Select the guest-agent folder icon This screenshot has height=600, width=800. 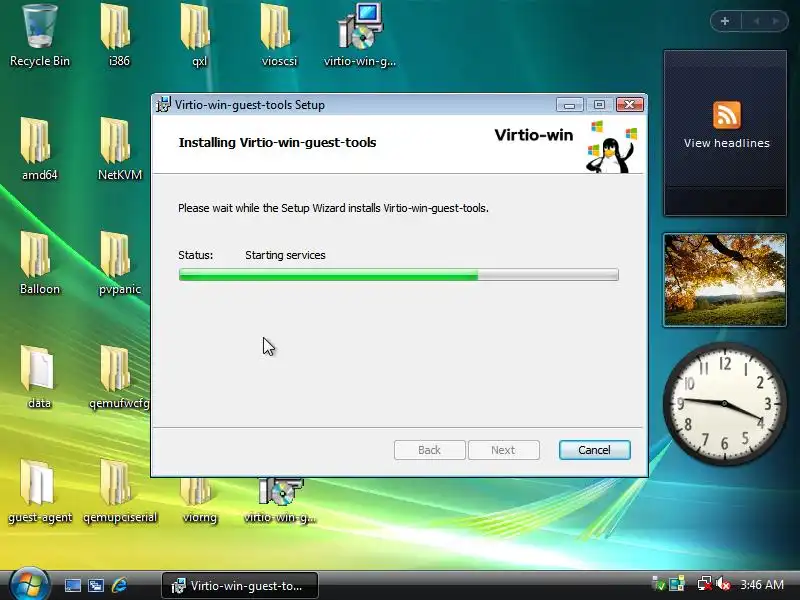point(39,492)
